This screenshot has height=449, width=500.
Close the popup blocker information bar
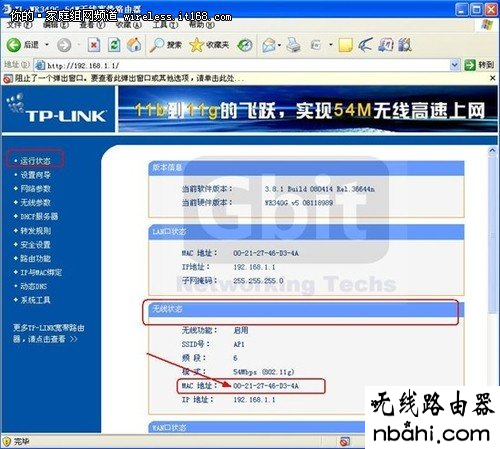tap(492, 78)
